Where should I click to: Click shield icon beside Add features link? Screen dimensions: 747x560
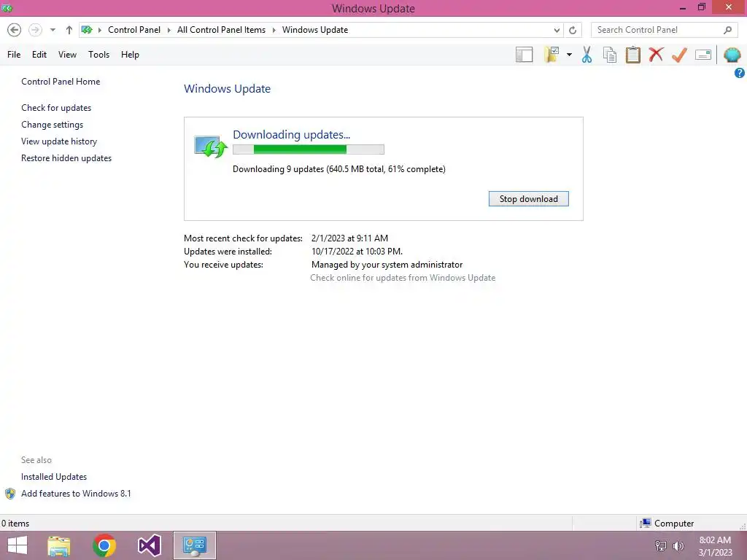point(10,494)
